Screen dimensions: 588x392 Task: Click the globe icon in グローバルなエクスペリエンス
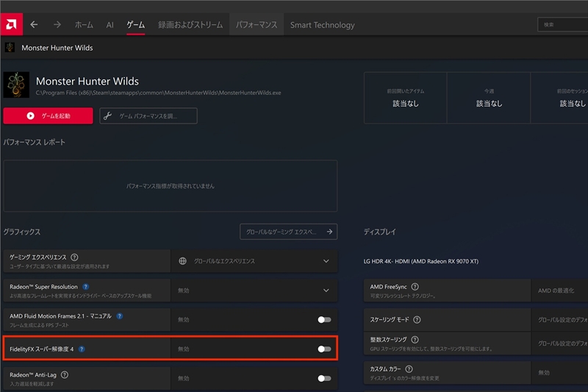(x=182, y=260)
